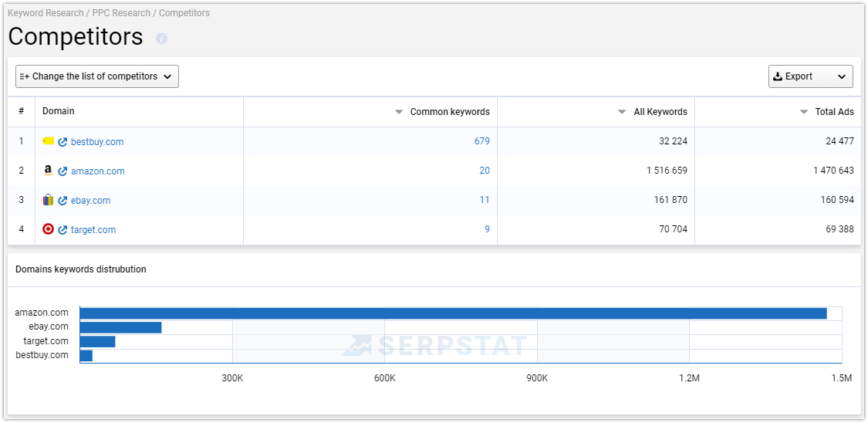Click target.com label on chart axis
The image size is (868, 423).
coord(46,340)
